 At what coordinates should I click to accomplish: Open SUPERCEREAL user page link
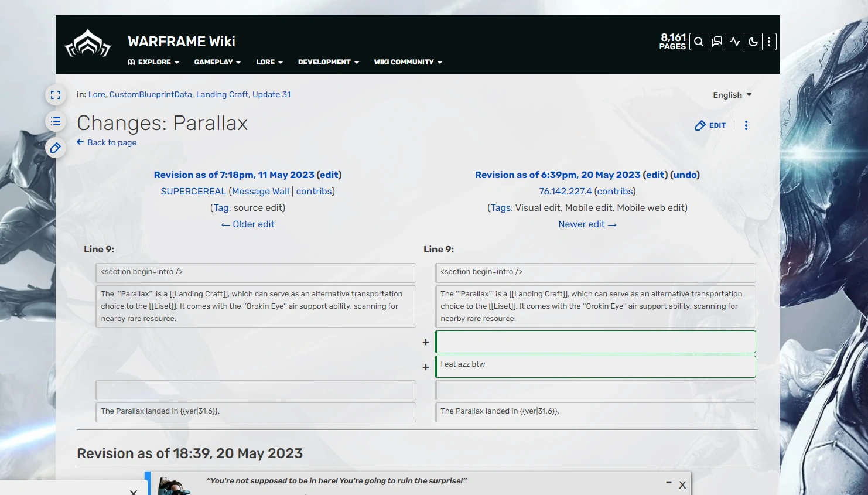(x=193, y=192)
